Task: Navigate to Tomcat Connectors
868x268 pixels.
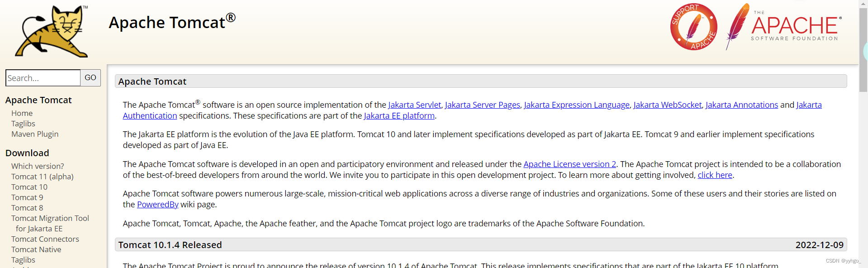Action: coord(45,239)
